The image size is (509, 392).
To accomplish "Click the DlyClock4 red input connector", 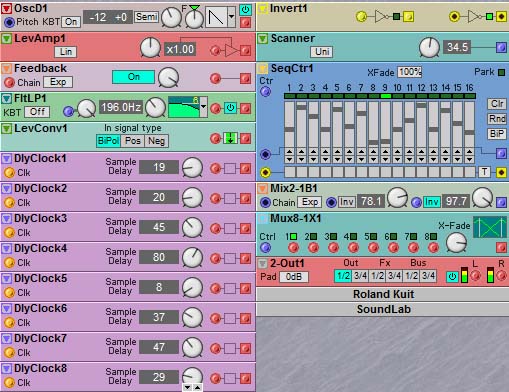I will 216,258.
